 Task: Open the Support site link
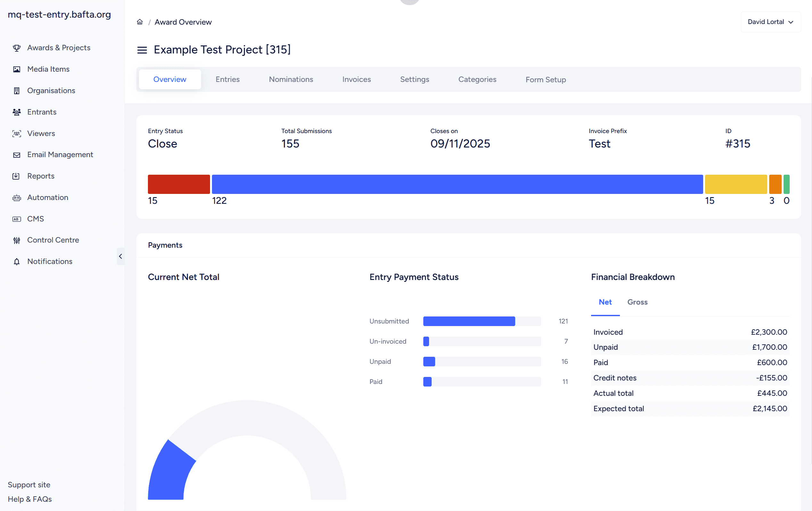coord(29,484)
